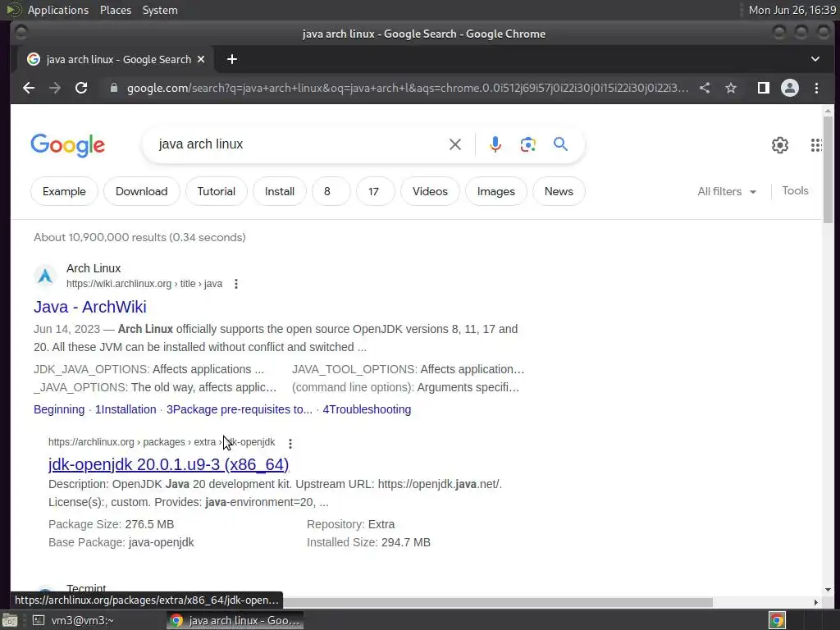Open 3Package pre-requisites sitelink

pos(240,409)
